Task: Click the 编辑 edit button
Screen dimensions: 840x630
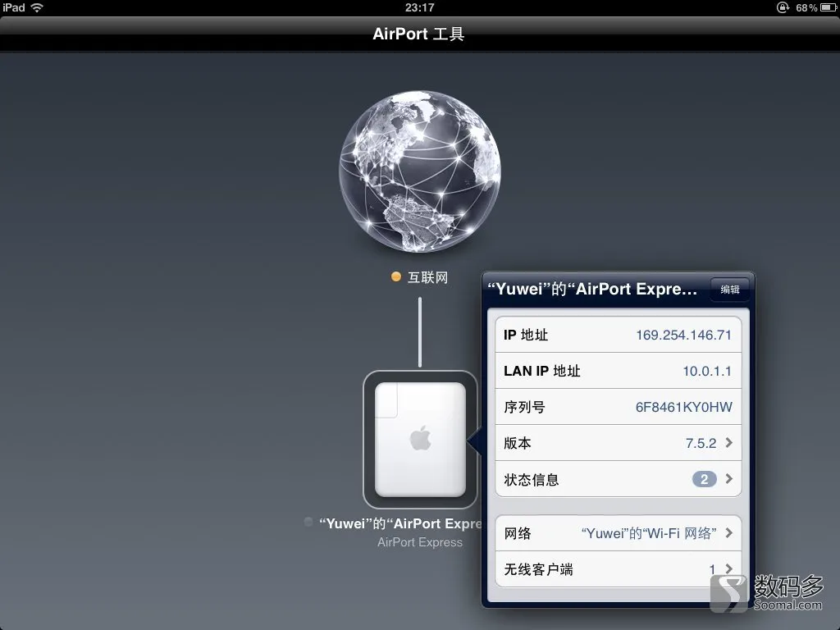Action: (x=729, y=290)
